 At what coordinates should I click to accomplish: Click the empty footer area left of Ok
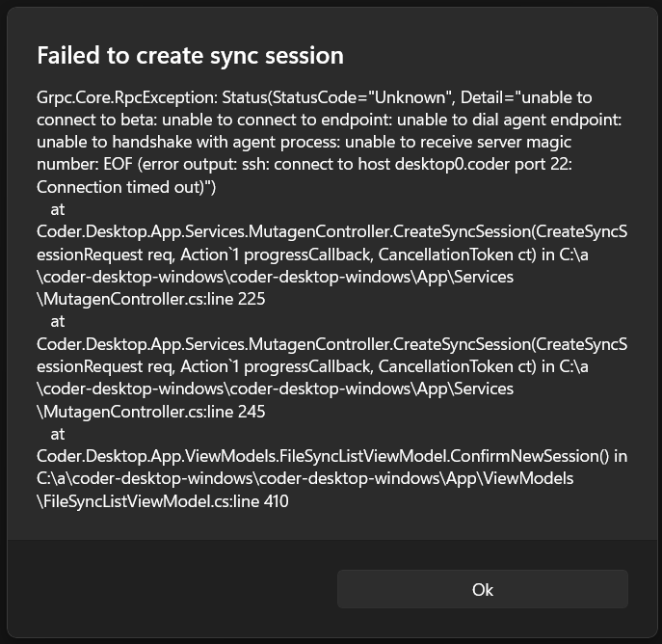click(x=173, y=589)
